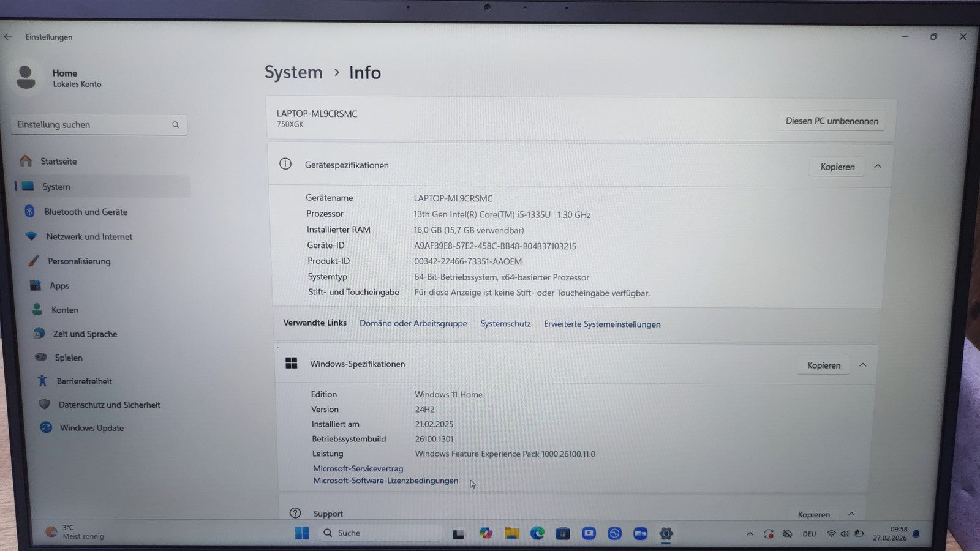Click the red-dot sync tray icon
Screen dimensions: 980x551
769,534
